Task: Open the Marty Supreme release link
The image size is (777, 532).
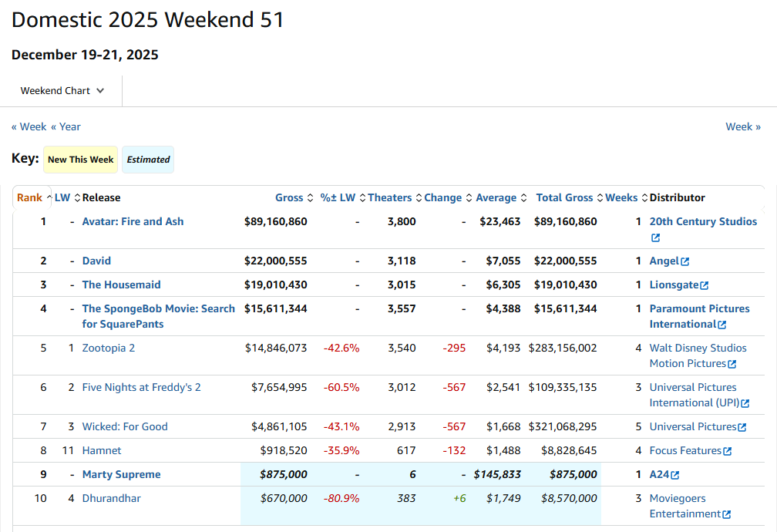Action: pos(121,475)
